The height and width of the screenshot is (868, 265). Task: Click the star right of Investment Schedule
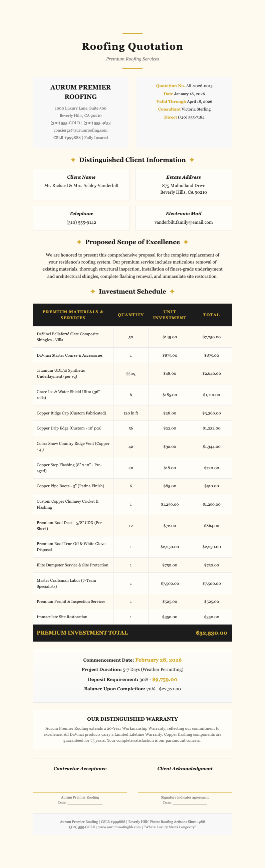(172, 292)
